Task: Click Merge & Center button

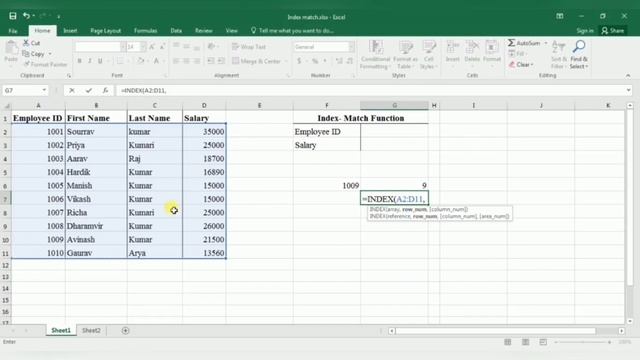Action: (256, 61)
